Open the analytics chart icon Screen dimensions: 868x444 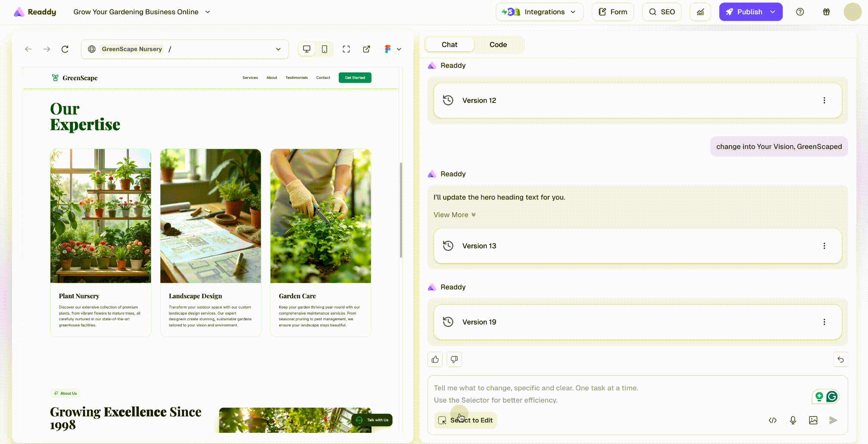click(700, 12)
